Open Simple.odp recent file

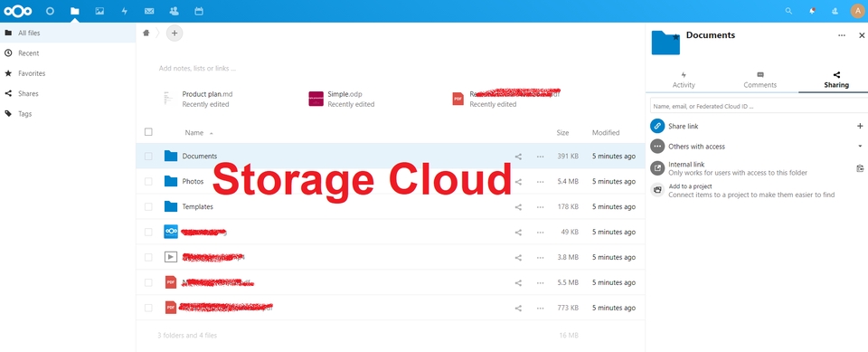[x=342, y=99]
